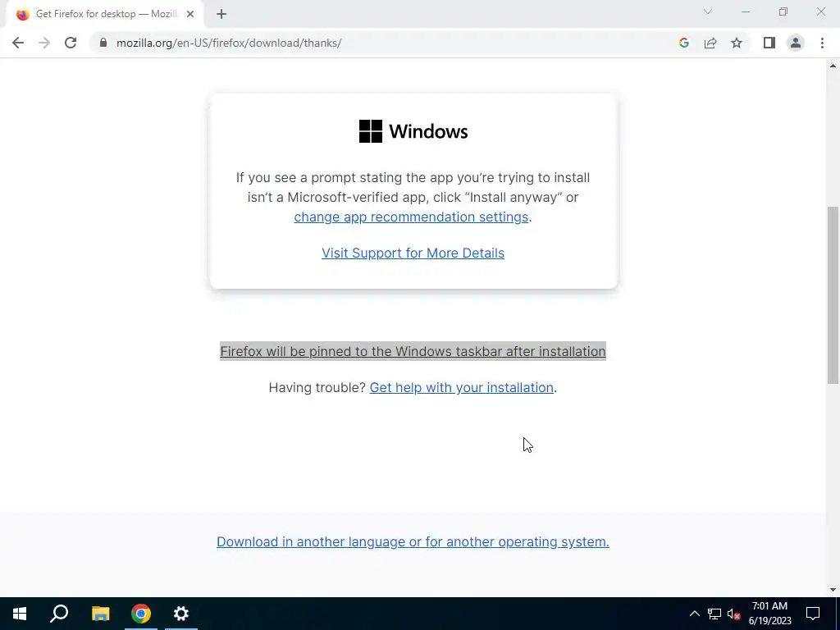Click Firefox will be pinned to taskbar link

413,351
